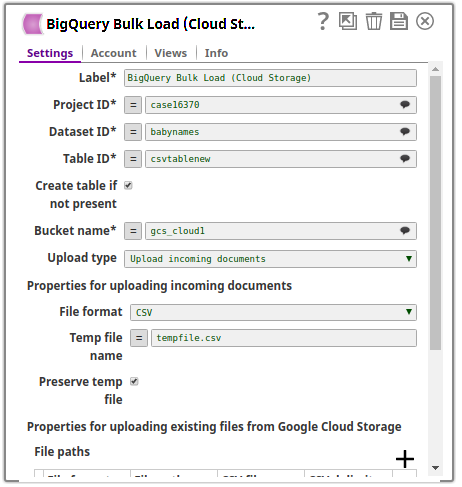Click the Bucket name field gcs_cloud1
The image size is (462, 487).
281,231
